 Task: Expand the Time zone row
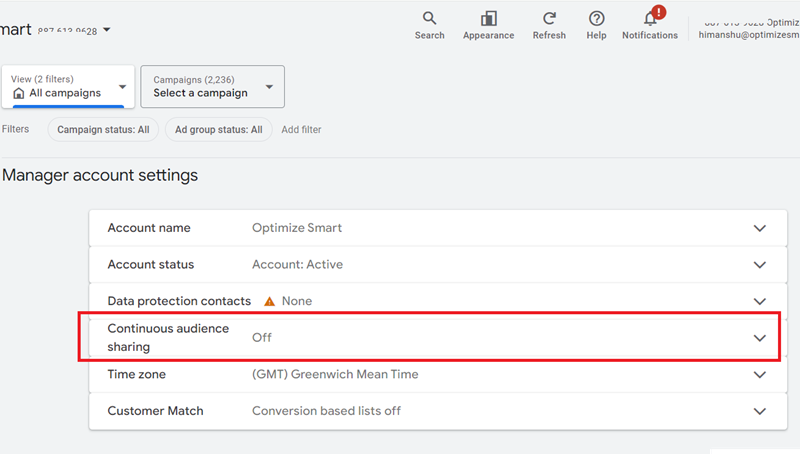[759, 374]
